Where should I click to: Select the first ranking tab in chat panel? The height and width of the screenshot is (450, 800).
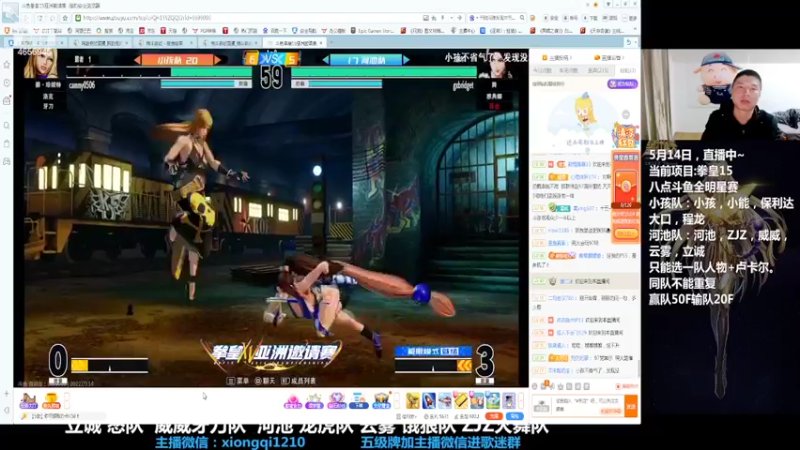tap(542, 70)
